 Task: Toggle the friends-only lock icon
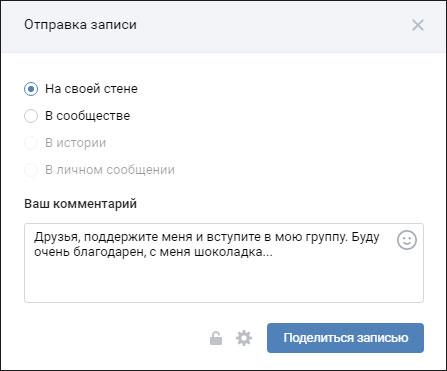tap(216, 338)
